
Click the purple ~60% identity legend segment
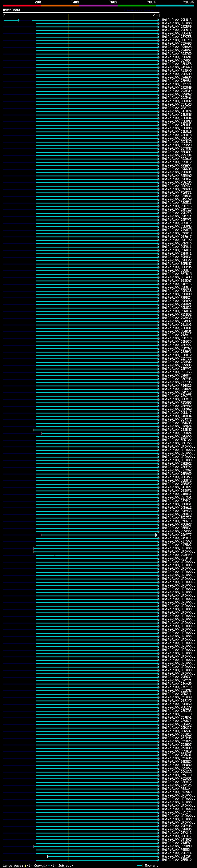pyautogui.click(x=99, y=6)
